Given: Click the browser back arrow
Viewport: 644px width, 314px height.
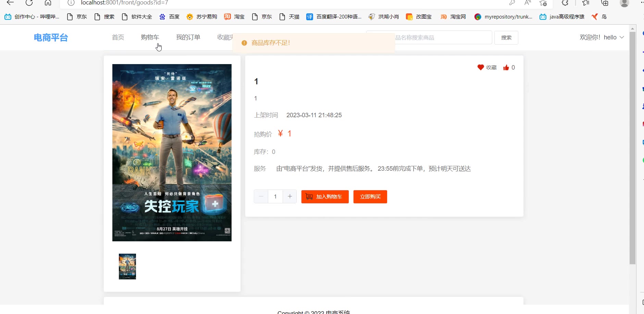Looking at the screenshot, I should [10, 3].
